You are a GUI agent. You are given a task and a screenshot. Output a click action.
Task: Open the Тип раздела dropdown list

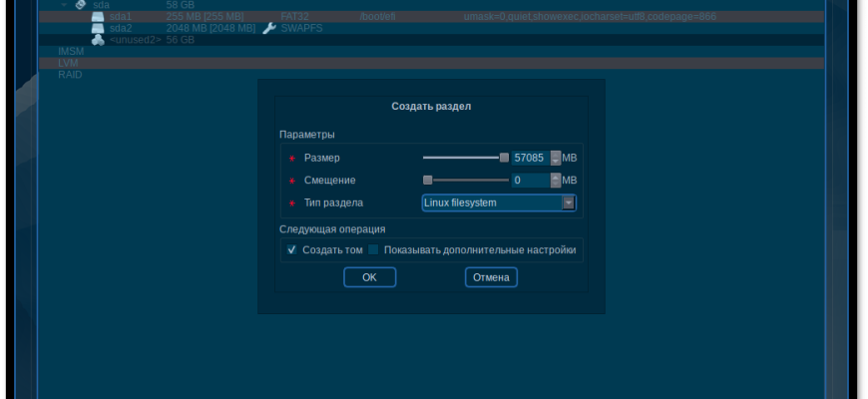(x=569, y=202)
